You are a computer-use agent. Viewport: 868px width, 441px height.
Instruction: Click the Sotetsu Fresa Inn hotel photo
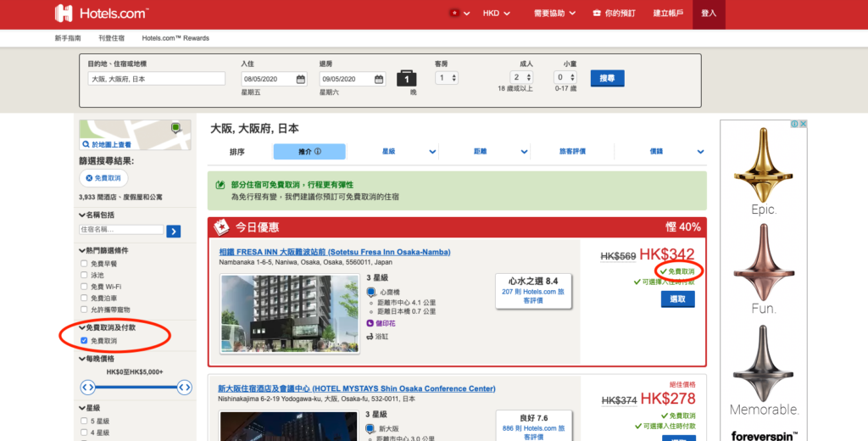tap(290, 314)
